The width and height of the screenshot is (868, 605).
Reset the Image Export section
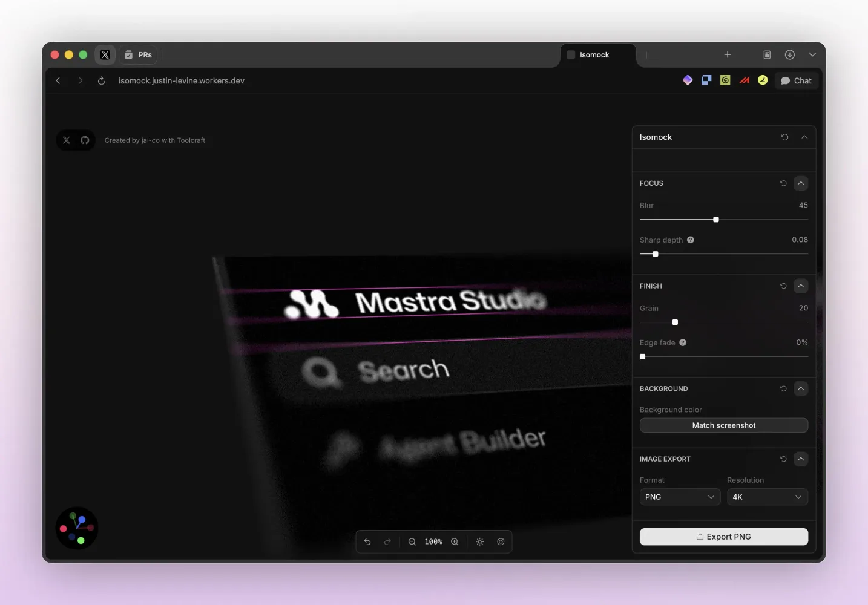click(783, 459)
